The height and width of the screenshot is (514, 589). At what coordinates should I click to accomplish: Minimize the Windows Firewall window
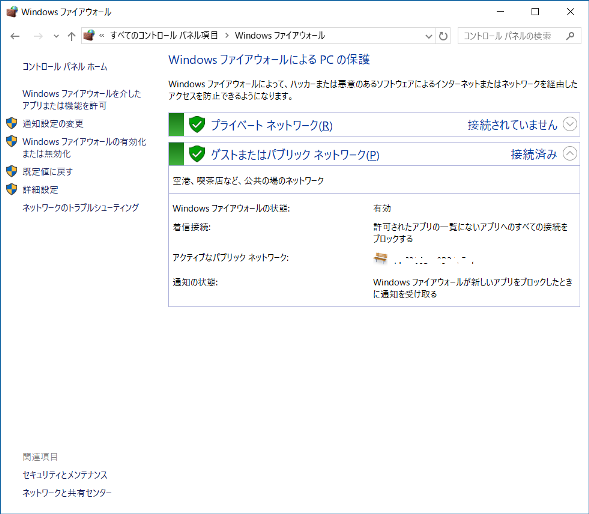click(500, 12)
